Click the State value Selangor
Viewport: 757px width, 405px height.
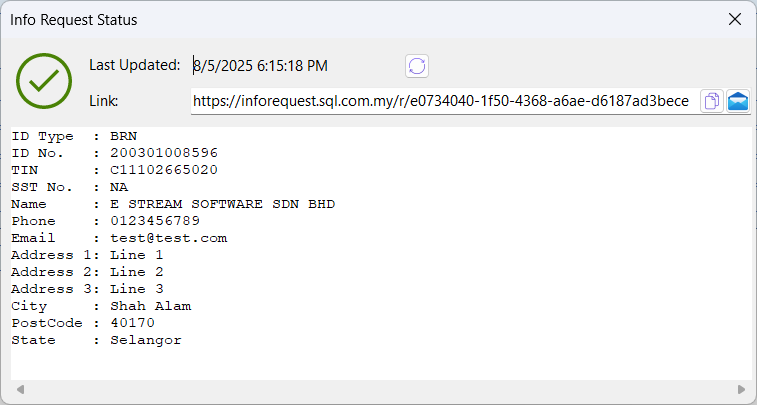click(146, 340)
